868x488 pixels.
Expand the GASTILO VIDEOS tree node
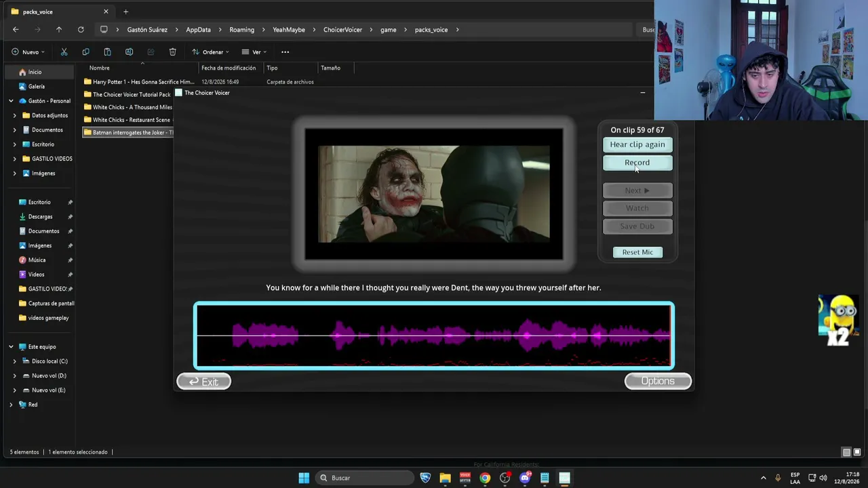click(x=15, y=159)
